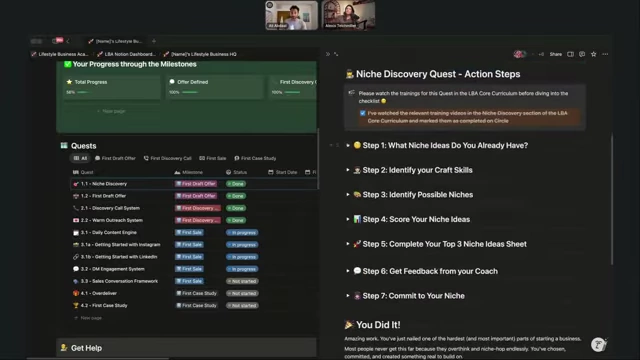Uncheck the watched training videos checkbox
Viewport: 640px width, 360px height.
pyautogui.click(x=362, y=113)
